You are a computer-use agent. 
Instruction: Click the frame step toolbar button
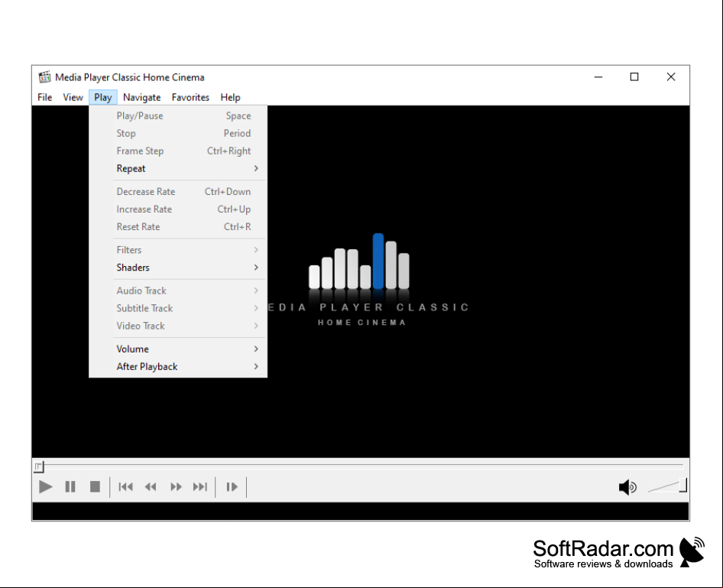(232, 486)
